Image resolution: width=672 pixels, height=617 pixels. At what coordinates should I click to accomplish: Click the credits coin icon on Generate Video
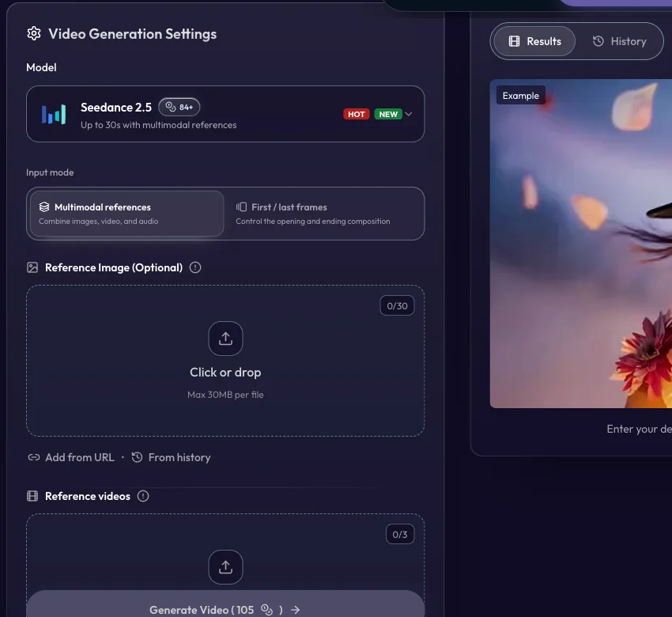267,610
